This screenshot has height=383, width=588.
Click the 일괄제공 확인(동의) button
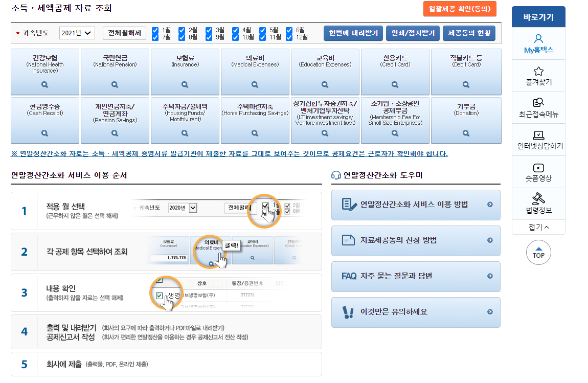[x=459, y=9]
